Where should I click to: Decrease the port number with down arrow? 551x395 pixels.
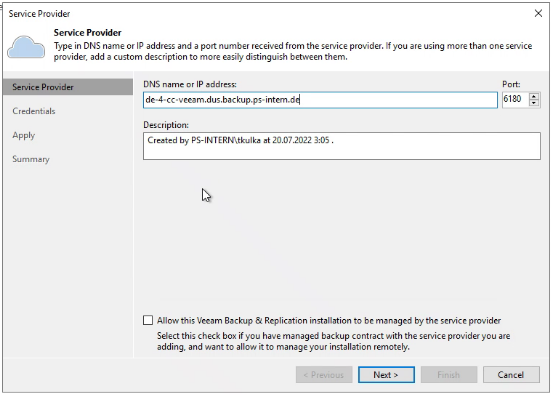(534, 103)
